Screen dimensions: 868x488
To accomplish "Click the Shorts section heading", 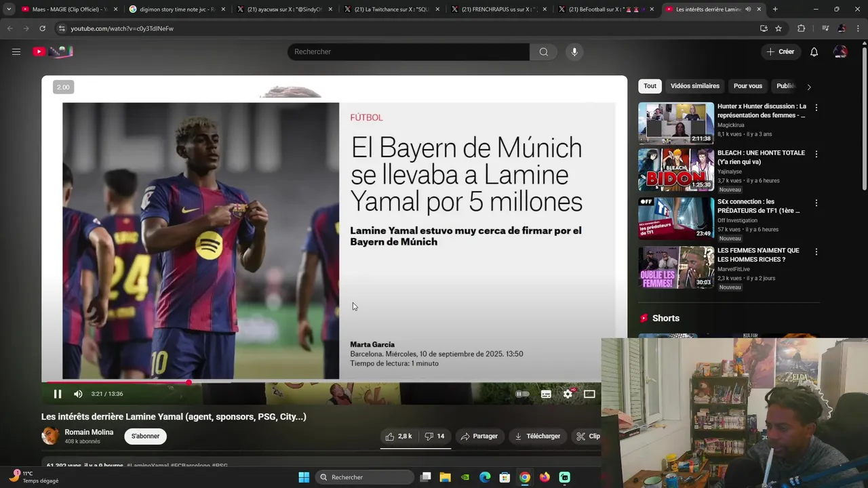I will (665, 318).
